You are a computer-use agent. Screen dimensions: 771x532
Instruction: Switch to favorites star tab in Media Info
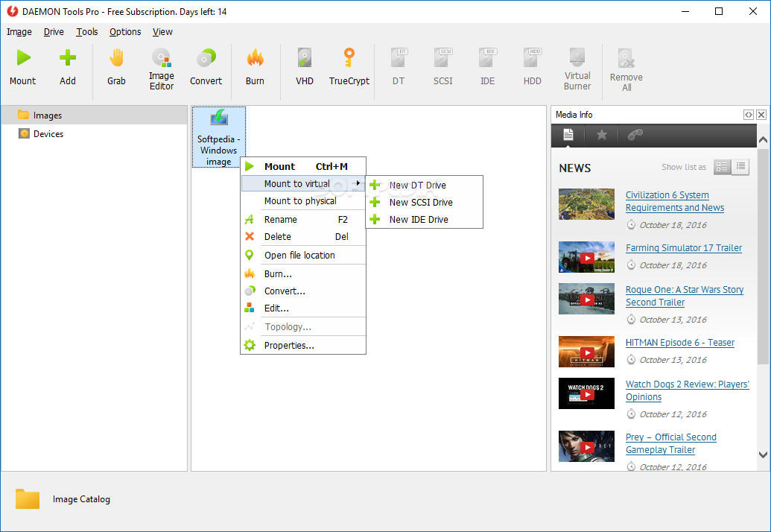601,135
